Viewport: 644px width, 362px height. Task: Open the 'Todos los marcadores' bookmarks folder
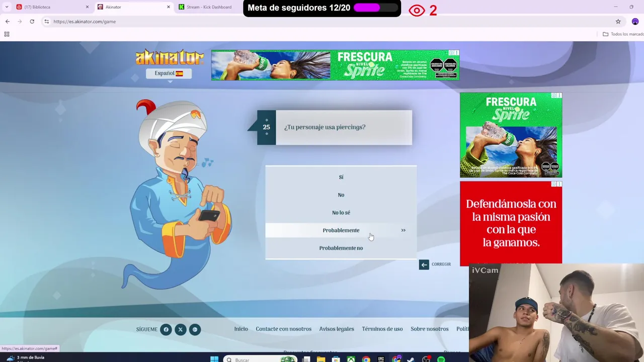click(623, 34)
